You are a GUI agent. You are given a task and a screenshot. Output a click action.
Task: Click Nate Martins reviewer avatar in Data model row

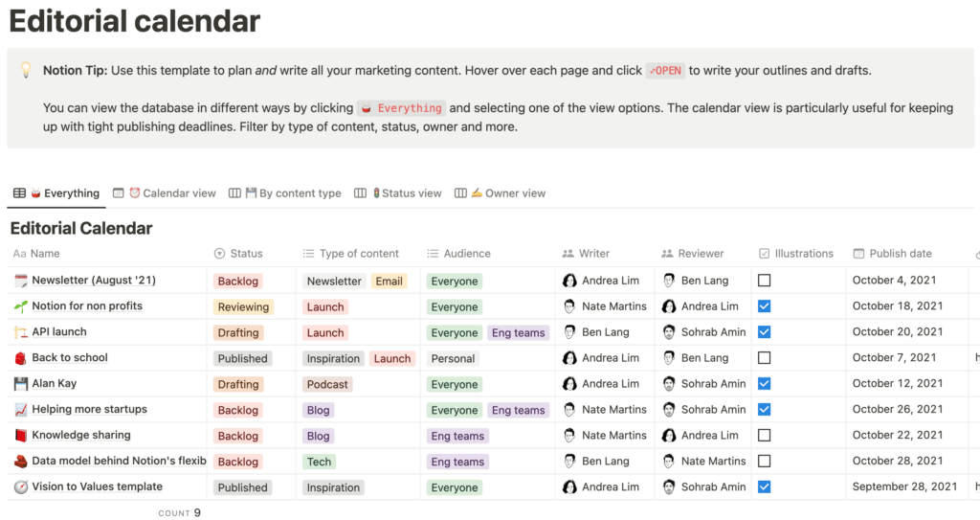click(x=669, y=462)
